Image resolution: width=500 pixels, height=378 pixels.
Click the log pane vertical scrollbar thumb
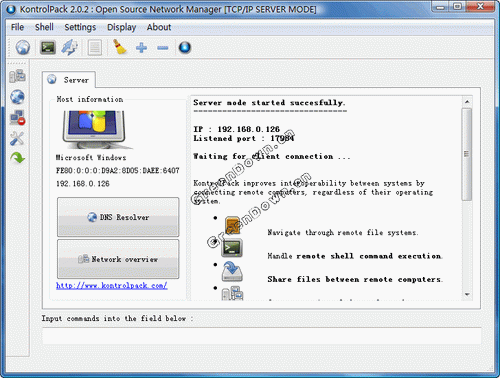[467, 154]
